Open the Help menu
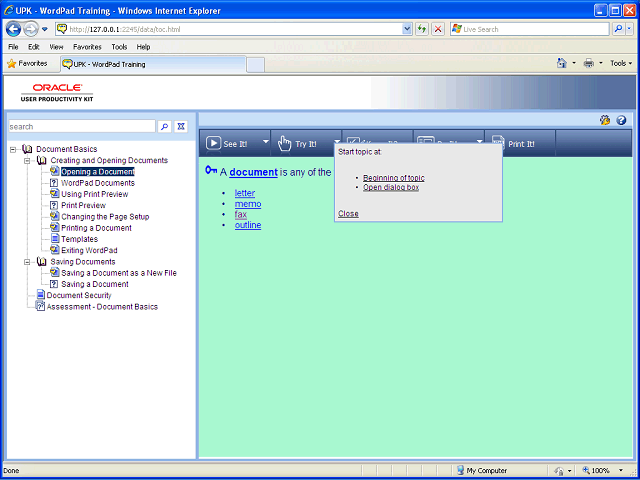Image resolution: width=640 pixels, height=480 pixels. click(143, 47)
